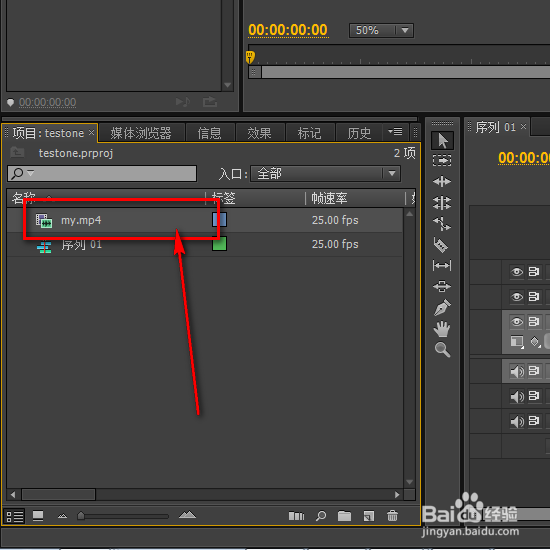The width and height of the screenshot is (550, 550).
Task: Close the 项目: testone tab
Action: coord(91,133)
